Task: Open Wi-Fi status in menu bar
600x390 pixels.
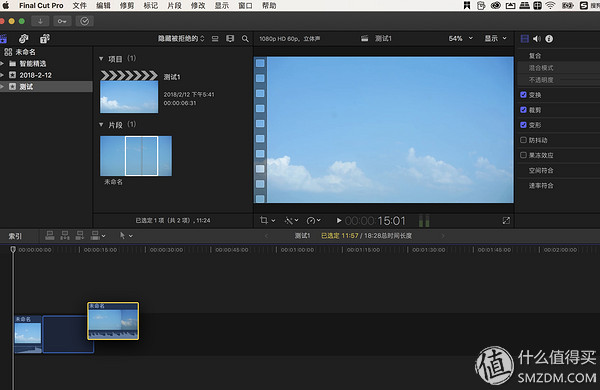Action: coord(550,5)
